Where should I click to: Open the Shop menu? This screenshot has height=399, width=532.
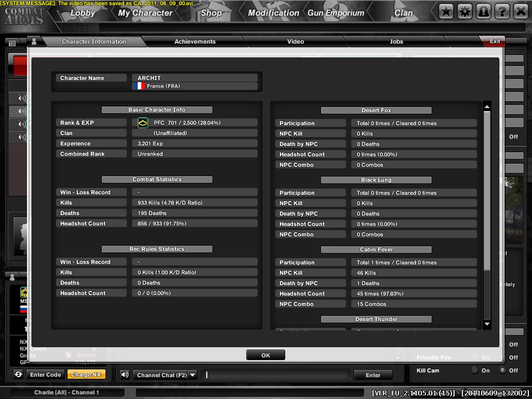coord(211,13)
